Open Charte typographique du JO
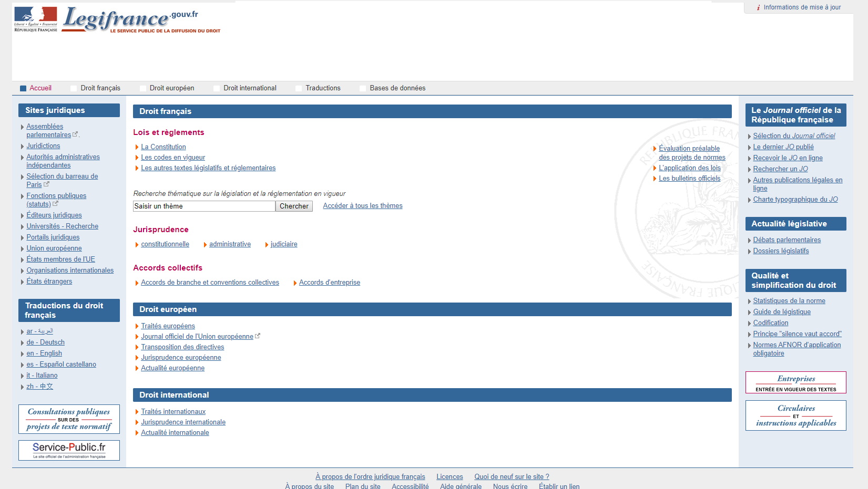Screen dimensions: 868x489 pos(795,200)
